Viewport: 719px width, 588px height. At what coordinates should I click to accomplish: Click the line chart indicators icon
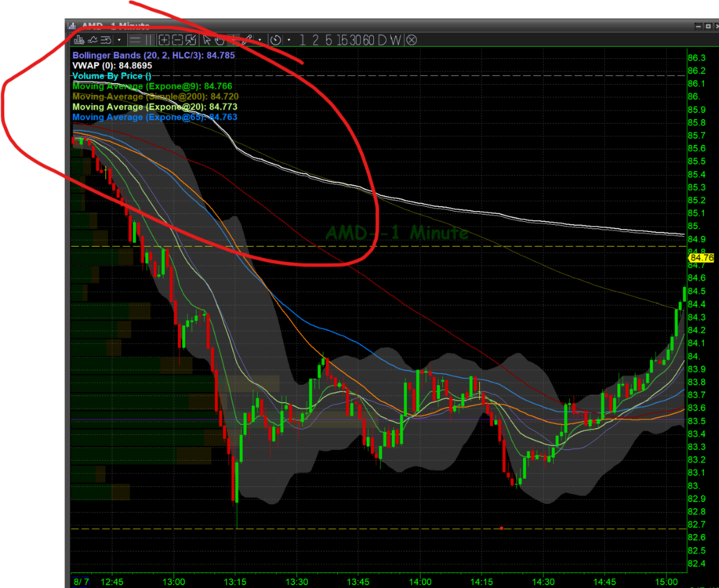(92, 39)
